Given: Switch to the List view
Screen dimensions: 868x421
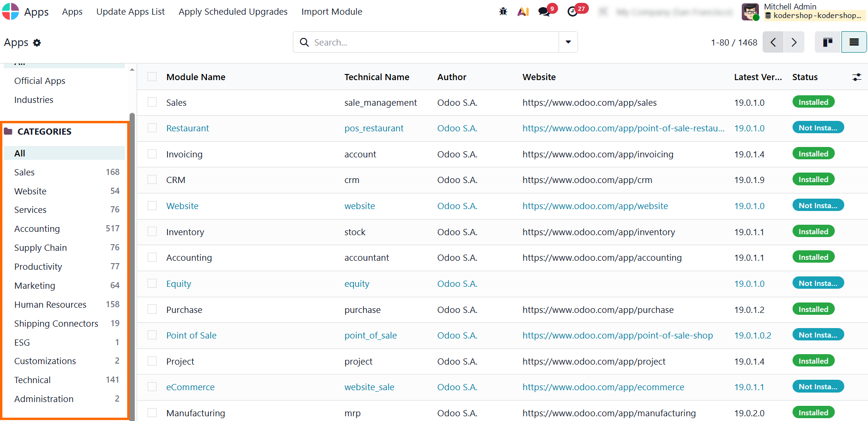Looking at the screenshot, I should coord(854,42).
